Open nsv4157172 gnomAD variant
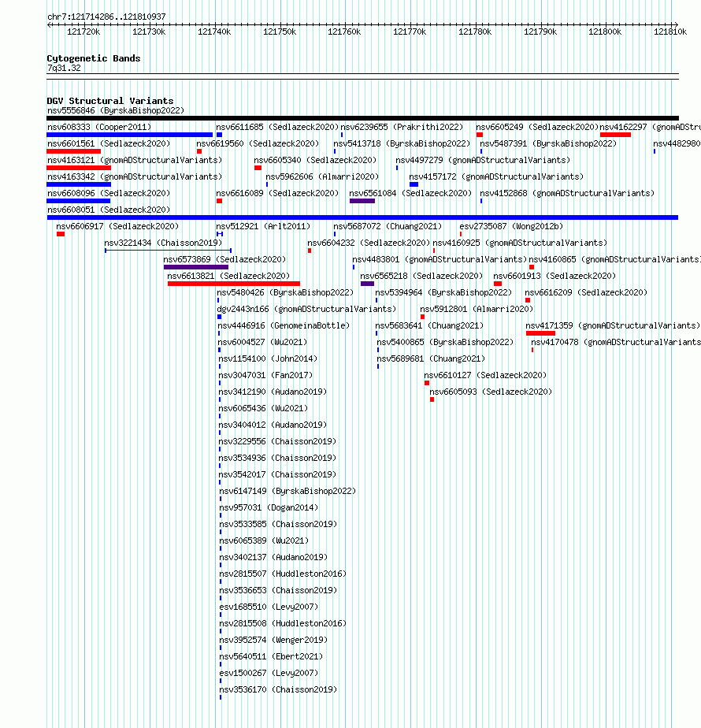The image size is (701, 728). pyautogui.click(x=495, y=177)
